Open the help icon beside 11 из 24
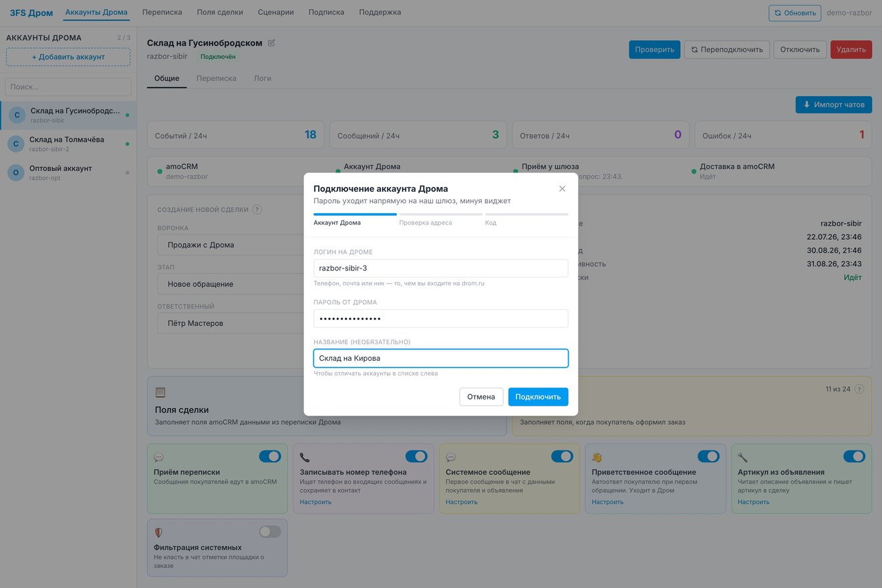 859,389
